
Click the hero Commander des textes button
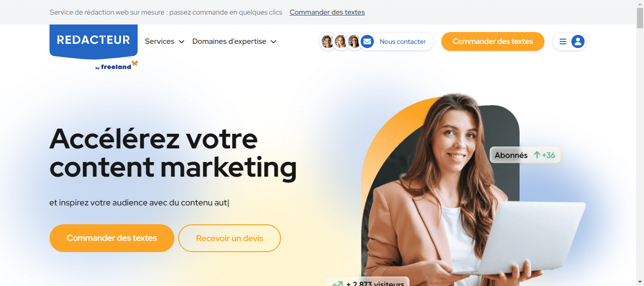pos(112,238)
